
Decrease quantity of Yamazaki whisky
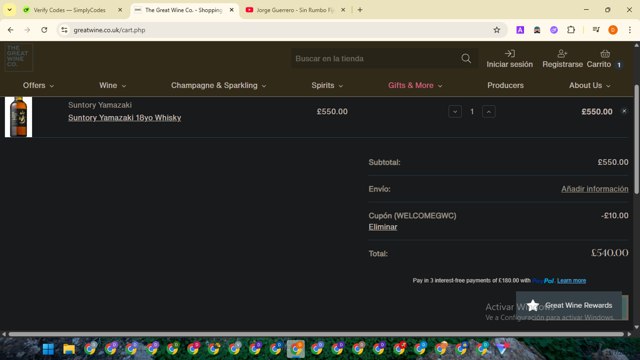point(455,111)
